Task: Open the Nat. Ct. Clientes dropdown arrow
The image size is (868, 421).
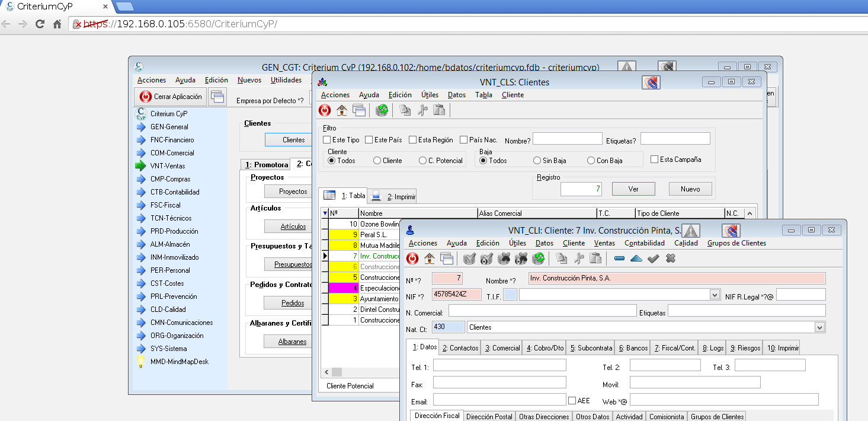Action: [820, 327]
